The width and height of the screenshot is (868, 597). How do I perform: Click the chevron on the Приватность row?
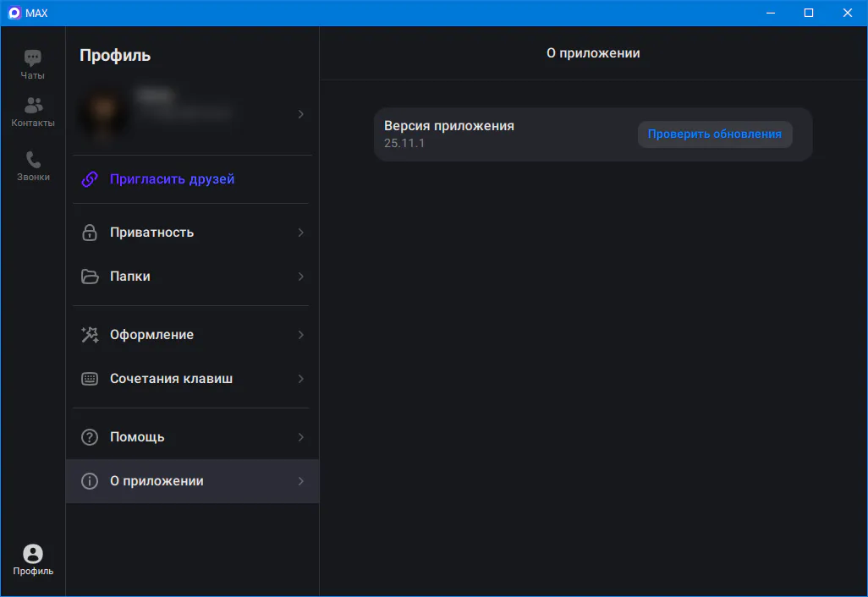(300, 233)
